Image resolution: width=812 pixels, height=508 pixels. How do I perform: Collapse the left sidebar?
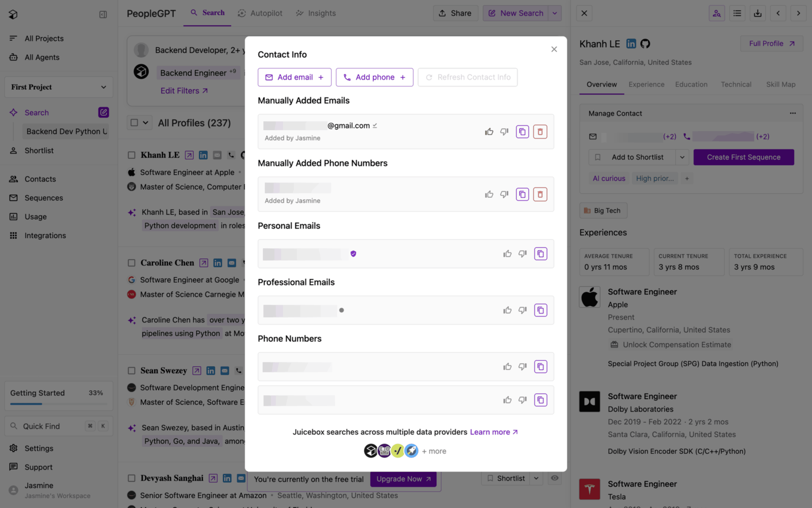103,14
